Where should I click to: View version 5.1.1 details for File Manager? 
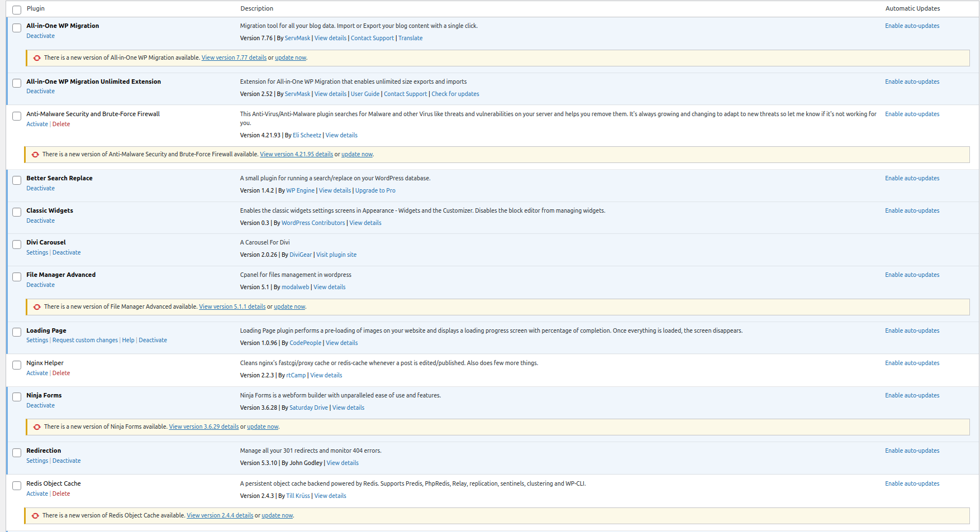(232, 306)
